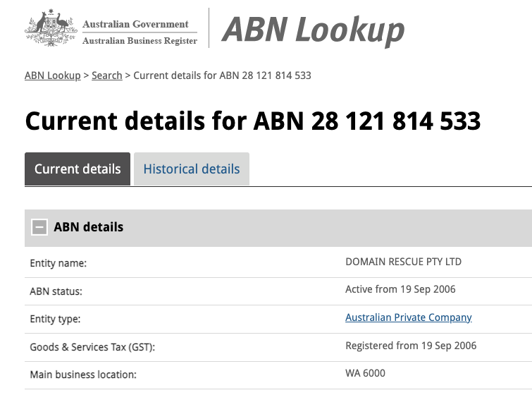
Task: Click 'Registered from 19 Sep 2006' GST value
Action: [411, 346]
